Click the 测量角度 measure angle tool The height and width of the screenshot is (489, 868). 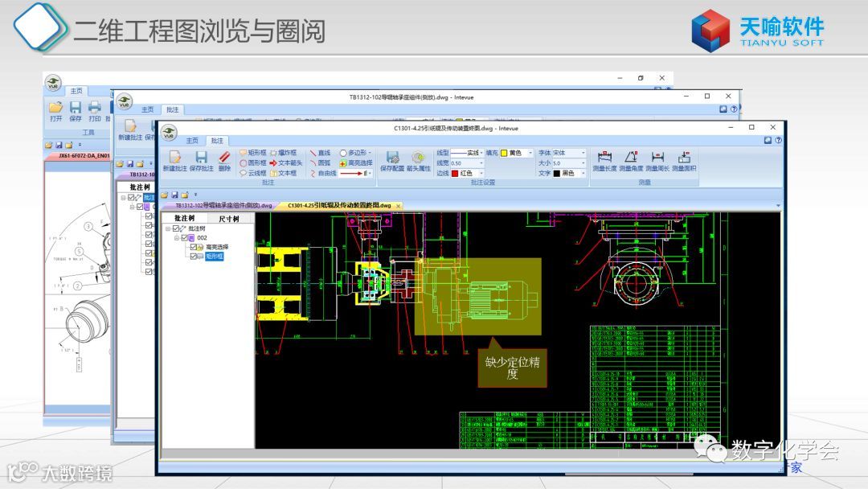(631, 161)
